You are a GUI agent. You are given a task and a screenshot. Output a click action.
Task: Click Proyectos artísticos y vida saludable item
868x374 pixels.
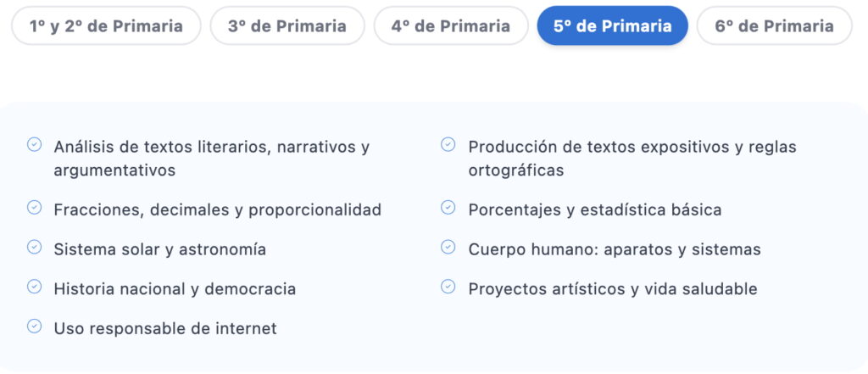[613, 289]
